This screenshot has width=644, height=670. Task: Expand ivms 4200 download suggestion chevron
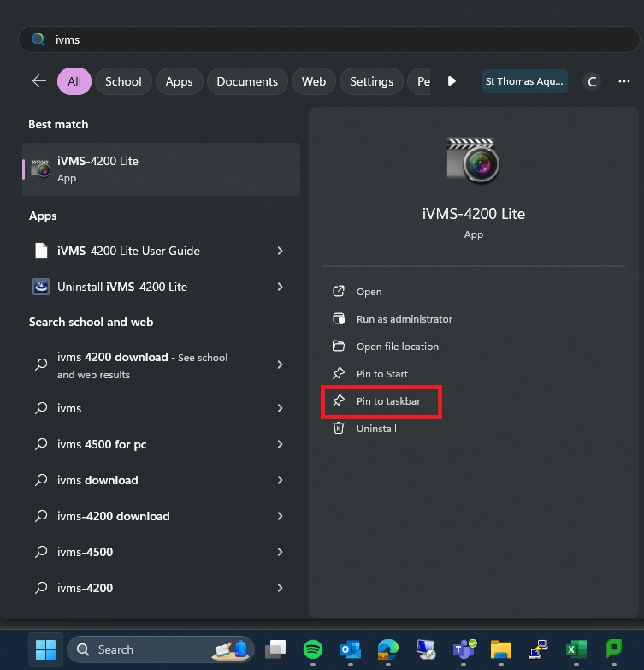(x=281, y=365)
